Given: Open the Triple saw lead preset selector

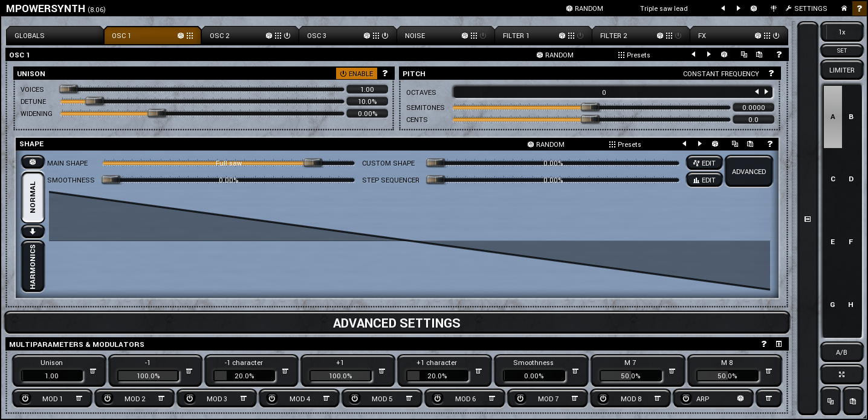Looking at the screenshot, I should 664,8.
